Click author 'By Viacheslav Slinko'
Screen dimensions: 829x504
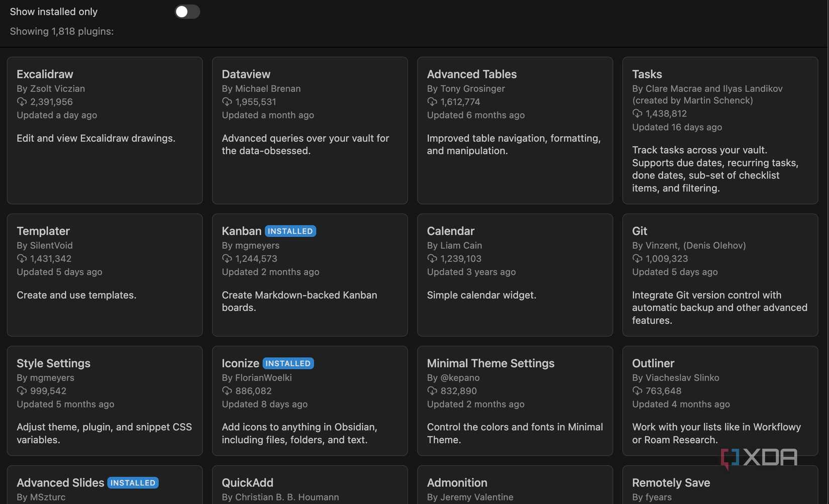coord(676,378)
